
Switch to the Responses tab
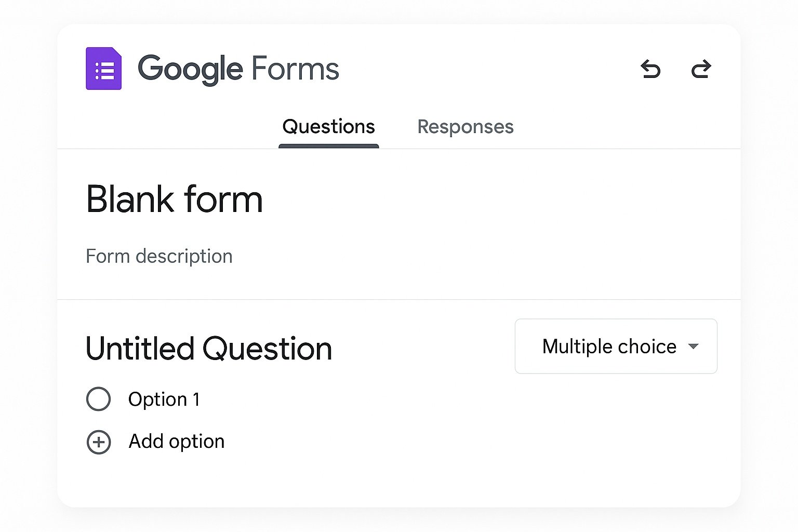tap(465, 127)
